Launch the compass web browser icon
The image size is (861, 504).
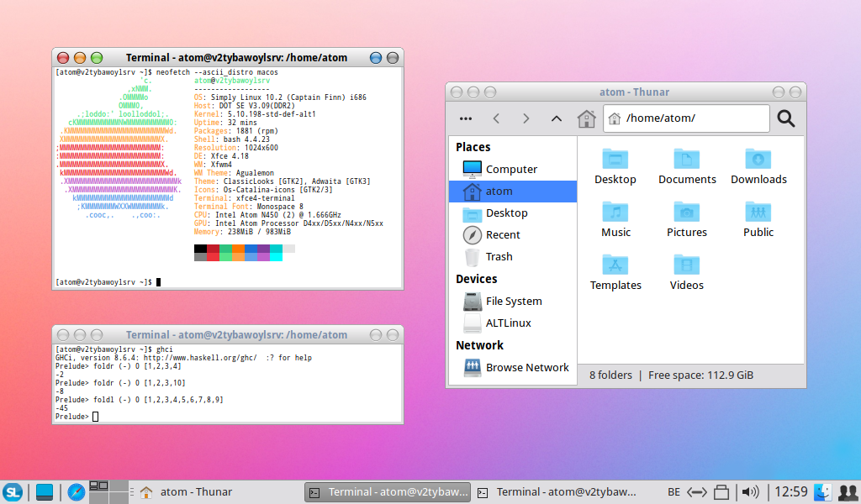click(77, 492)
